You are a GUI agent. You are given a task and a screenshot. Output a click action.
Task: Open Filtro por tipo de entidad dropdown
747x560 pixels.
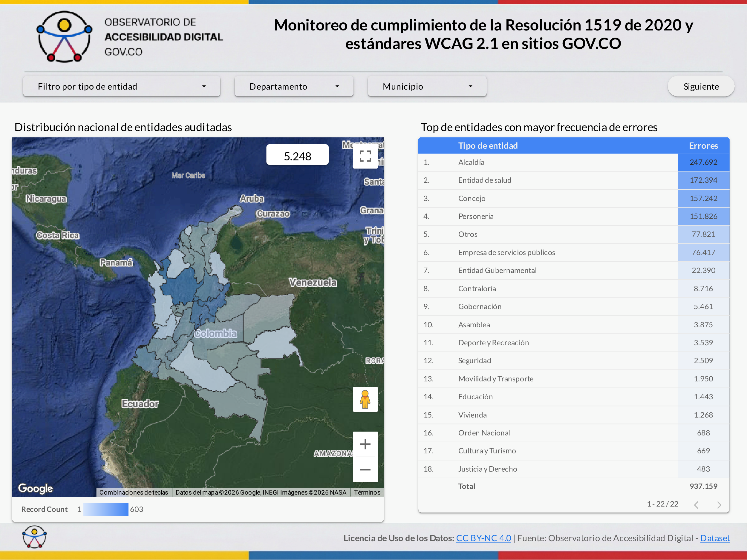[122, 86]
